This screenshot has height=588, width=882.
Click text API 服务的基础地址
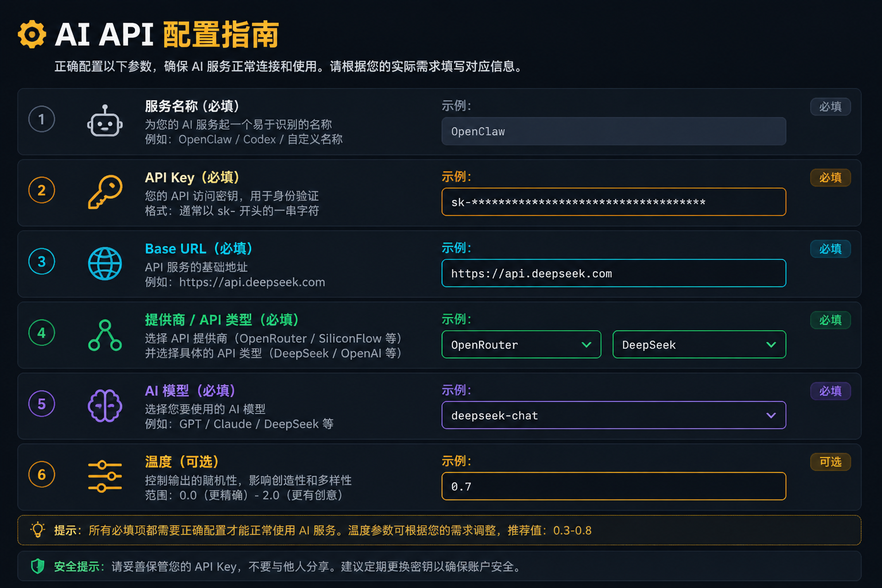[x=196, y=267]
